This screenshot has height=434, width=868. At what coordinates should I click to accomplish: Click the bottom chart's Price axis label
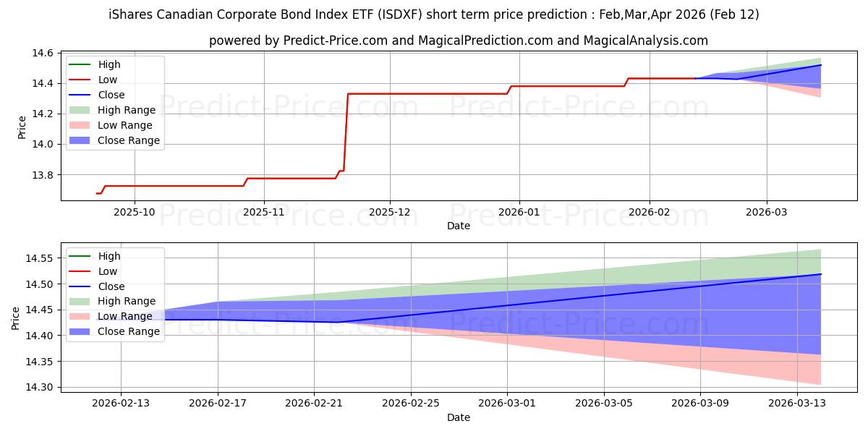(16, 317)
